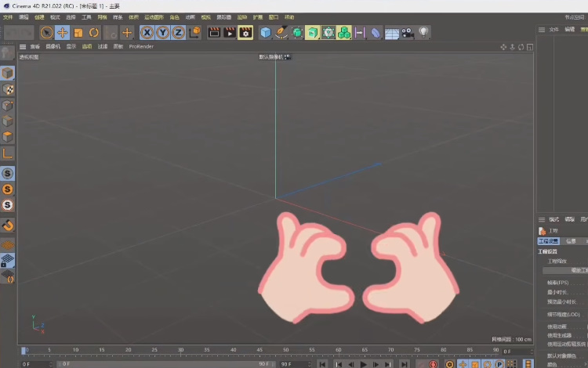This screenshot has width=588, height=368.
Task: Open the Camera objects dropdown
Action: coord(408,33)
